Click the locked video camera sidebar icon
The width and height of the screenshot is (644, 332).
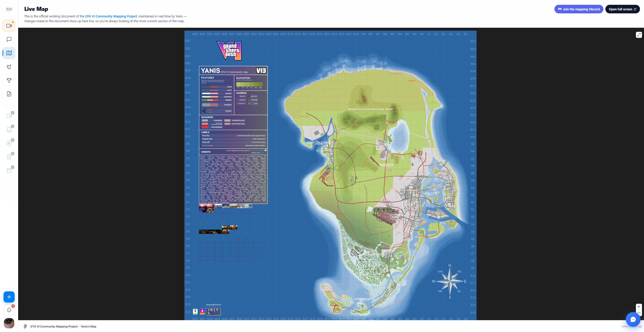click(x=9, y=116)
